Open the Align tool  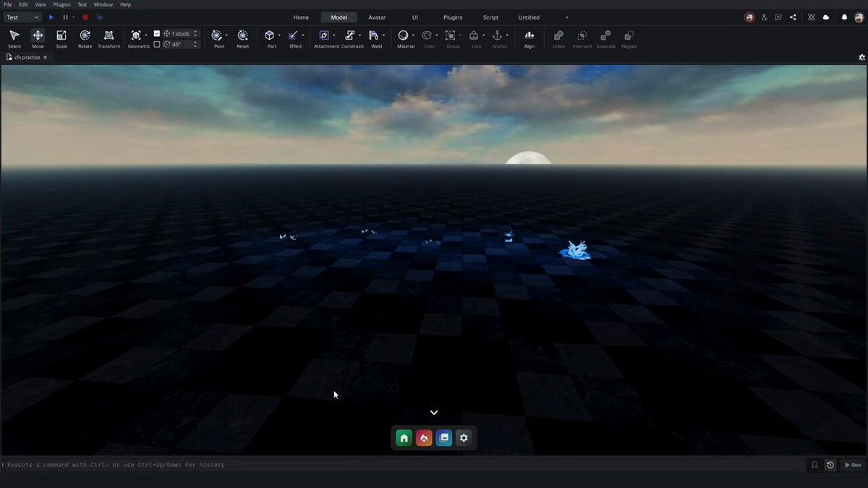point(529,39)
